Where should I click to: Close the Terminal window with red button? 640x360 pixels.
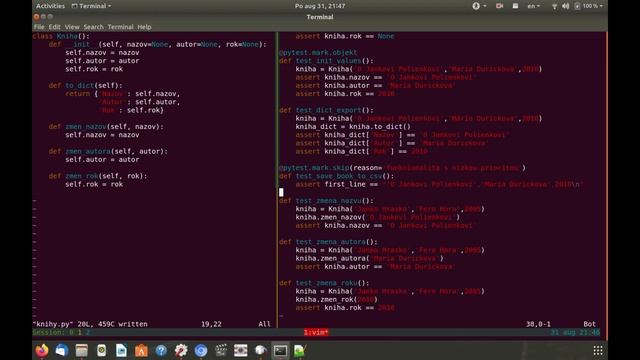click(x=36, y=17)
